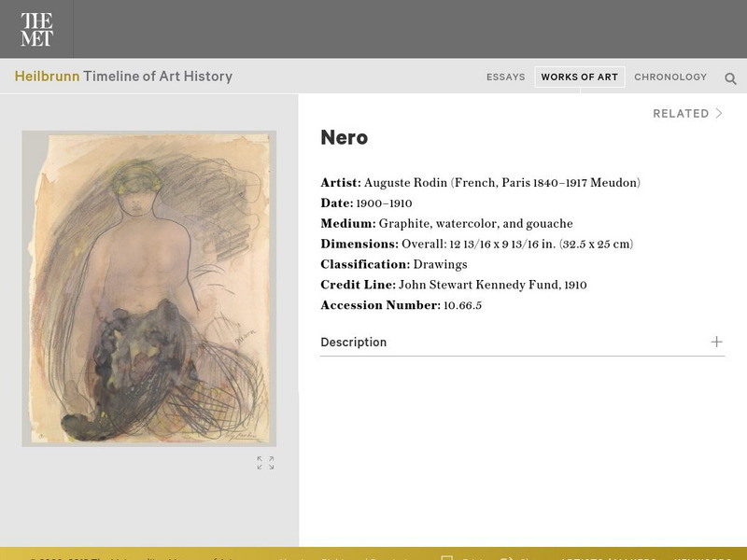This screenshot has height=560, width=747.
Task: Click dimensions 32.5 x 25 cm text
Action: point(597,245)
